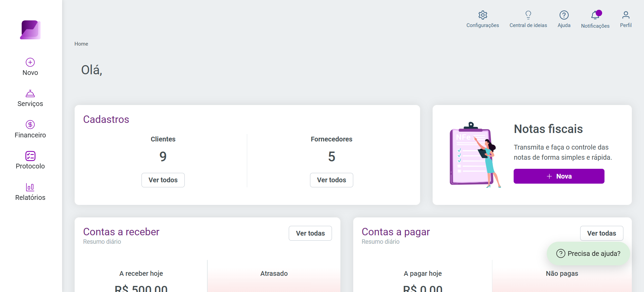
Task: Open Serviços bell icon in sidebar
Action: [30, 94]
